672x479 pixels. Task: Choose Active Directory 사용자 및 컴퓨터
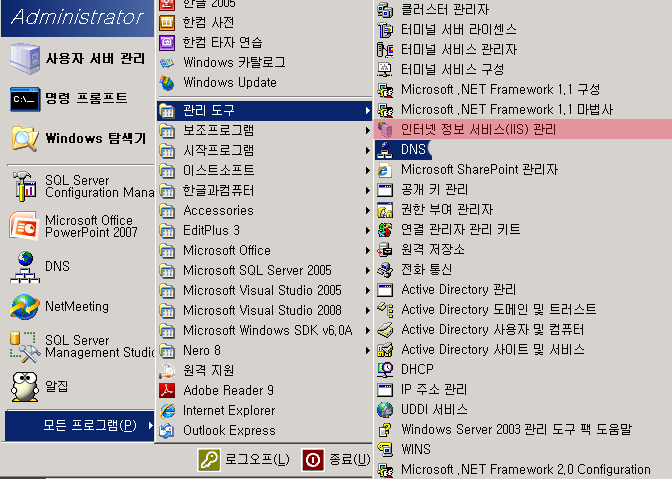[x=523, y=329]
